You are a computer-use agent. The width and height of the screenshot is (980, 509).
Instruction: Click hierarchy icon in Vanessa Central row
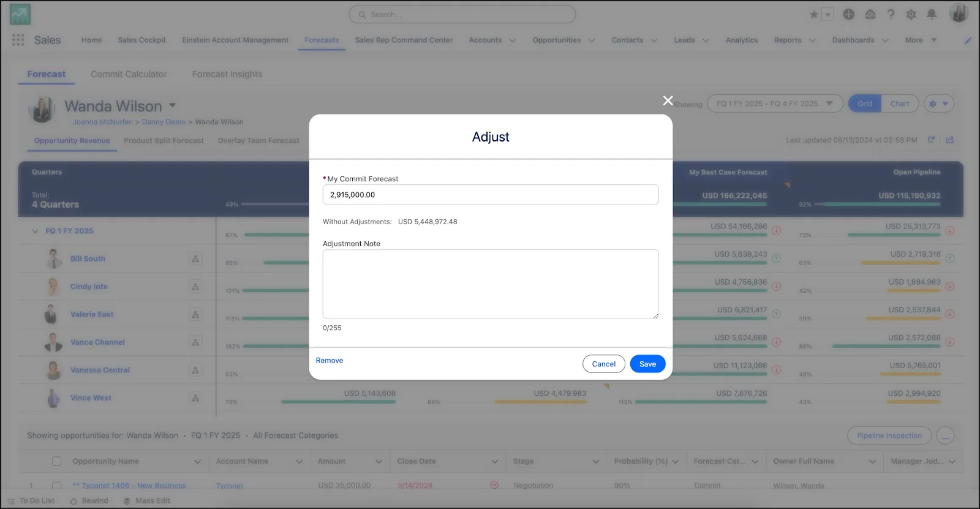tap(195, 370)
